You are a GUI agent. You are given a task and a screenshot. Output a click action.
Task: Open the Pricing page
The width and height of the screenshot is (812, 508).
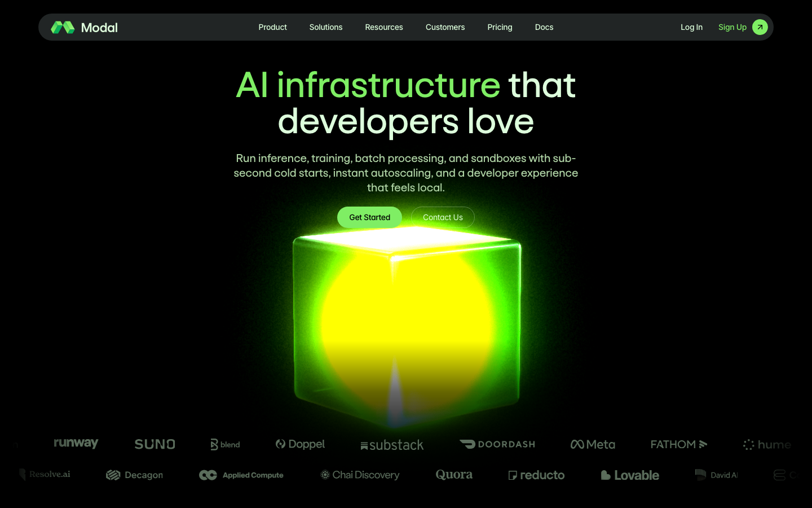[500, 27]
